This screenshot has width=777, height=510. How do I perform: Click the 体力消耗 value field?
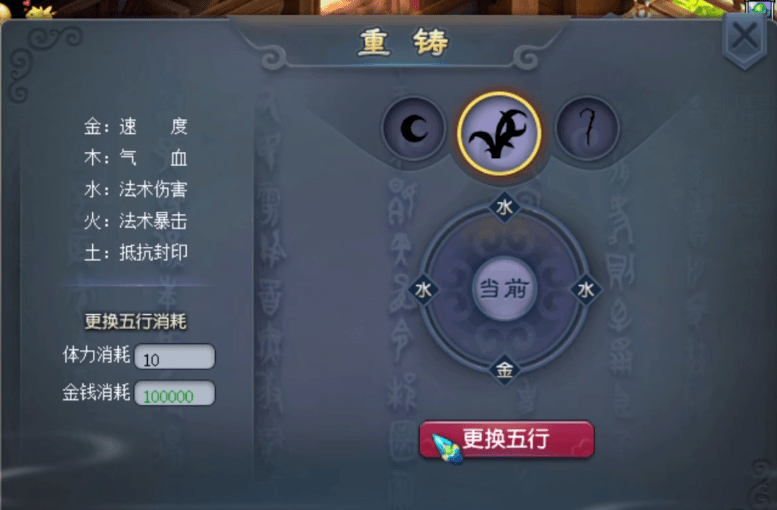pos(175,357)
